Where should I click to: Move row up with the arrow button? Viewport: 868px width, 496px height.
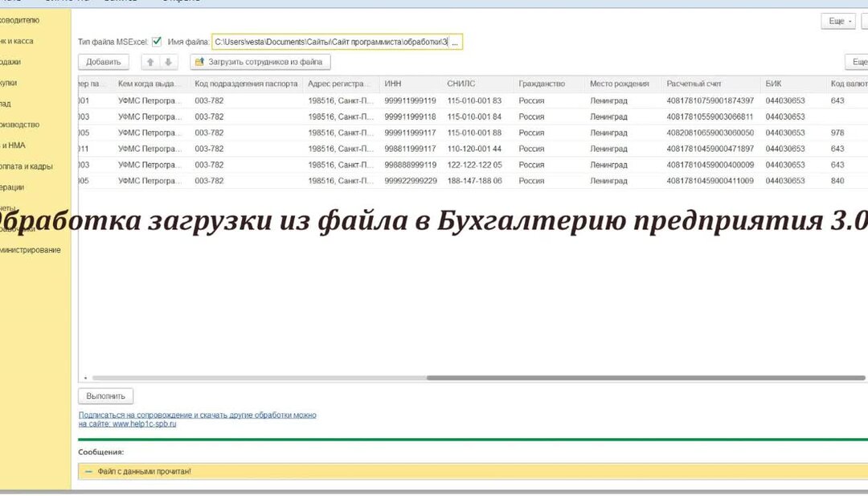tap(150, 62)
